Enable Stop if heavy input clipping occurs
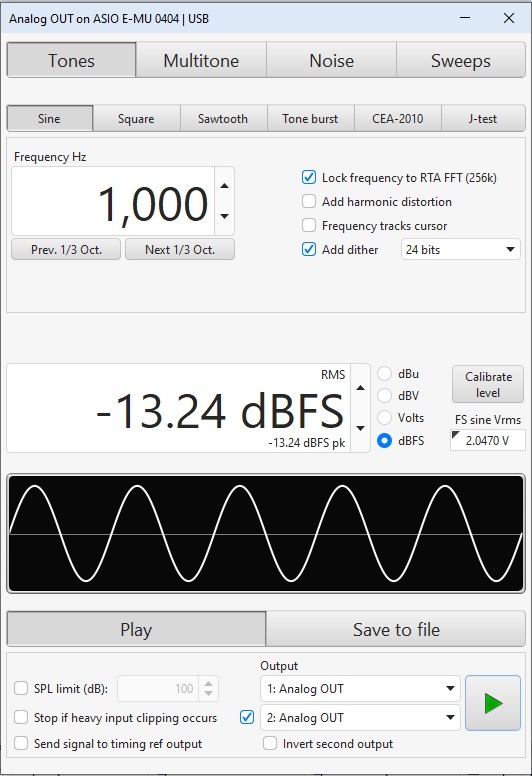Image resolution: width=532 pixels, height=776 pixels. point(21,717)
